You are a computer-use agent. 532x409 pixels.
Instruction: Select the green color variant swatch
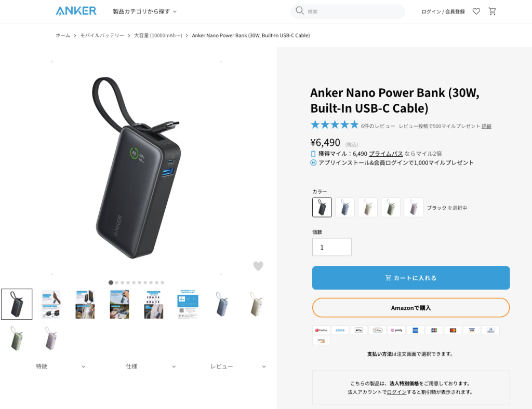(x=391, y=208)
